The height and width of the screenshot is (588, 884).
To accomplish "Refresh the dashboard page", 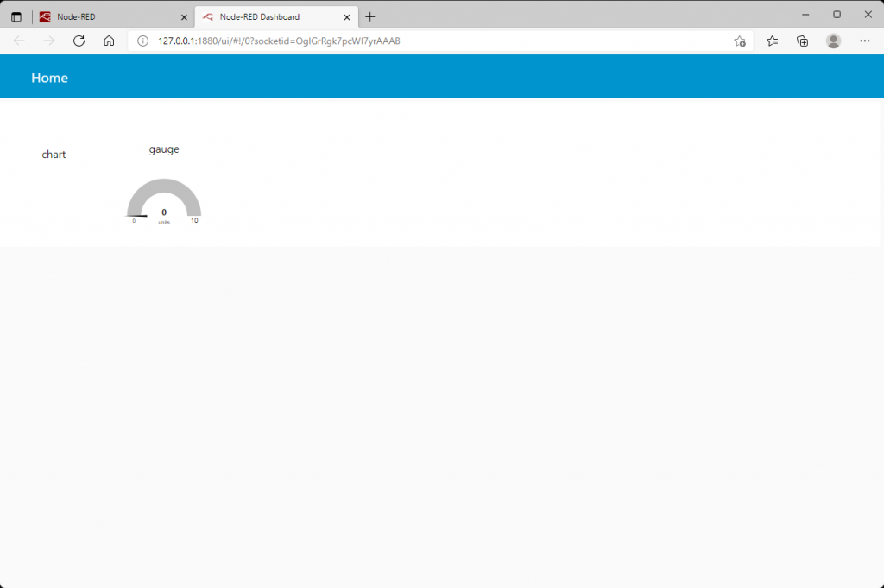I will (x=79, y=41).
